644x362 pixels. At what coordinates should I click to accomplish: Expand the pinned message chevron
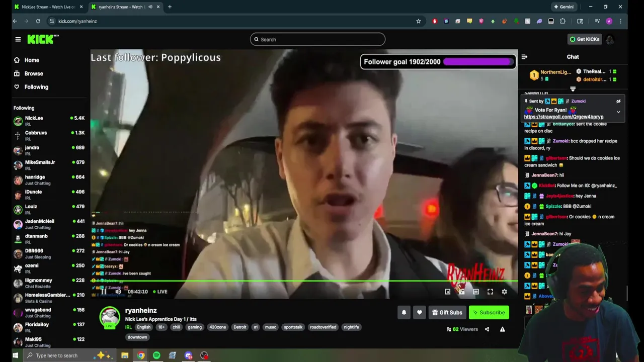pos(618,112)
